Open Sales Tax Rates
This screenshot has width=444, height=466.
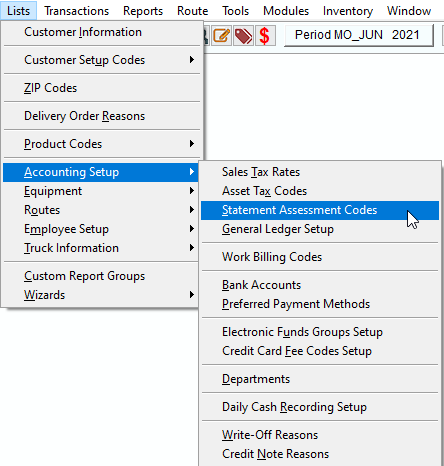click(x=320, y=172)
